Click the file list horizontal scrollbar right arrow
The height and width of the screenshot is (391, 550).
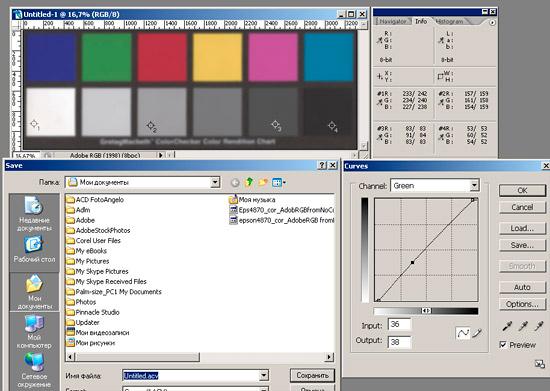tap(329, 357)
